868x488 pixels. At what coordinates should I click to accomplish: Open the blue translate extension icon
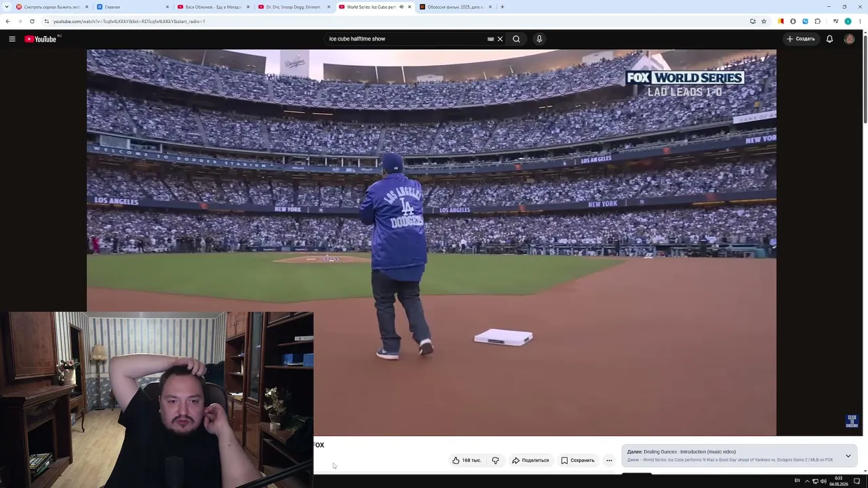pos(805,21)
